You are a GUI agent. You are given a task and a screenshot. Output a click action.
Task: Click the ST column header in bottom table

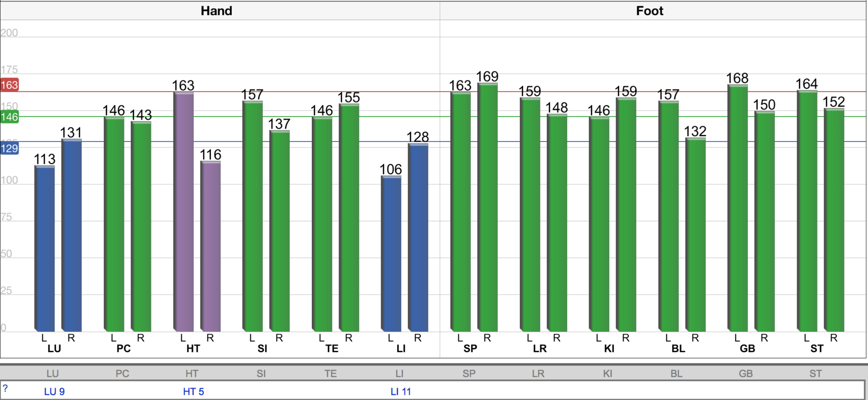coord(816,373)
